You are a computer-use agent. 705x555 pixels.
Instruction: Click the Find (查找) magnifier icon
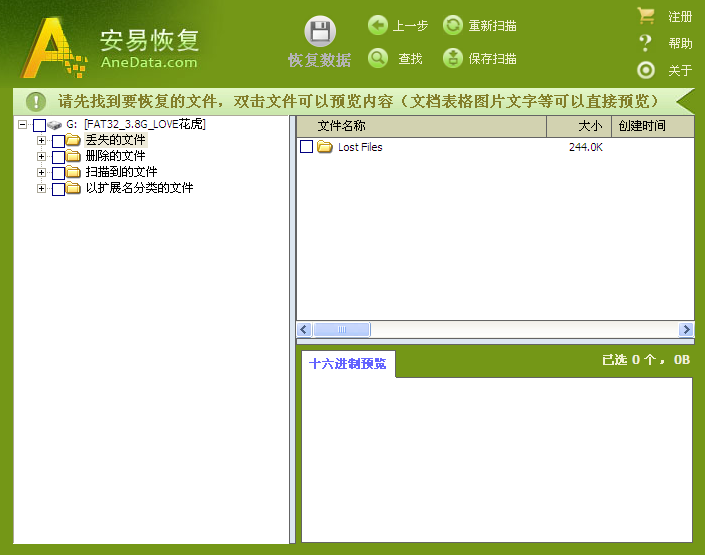coord(378,58)
